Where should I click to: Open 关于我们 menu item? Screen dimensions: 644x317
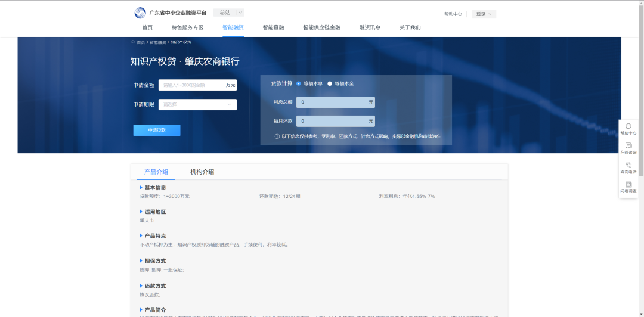pos(410,27)
